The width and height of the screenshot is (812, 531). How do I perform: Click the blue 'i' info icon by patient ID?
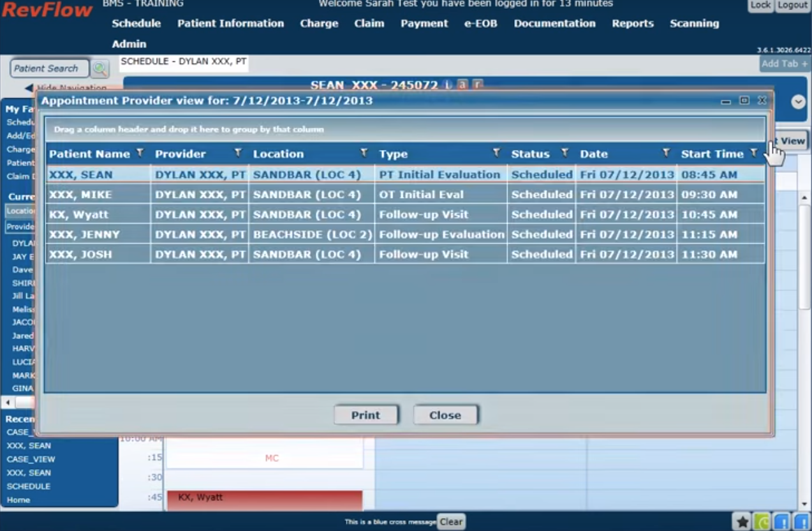point(448,84)
